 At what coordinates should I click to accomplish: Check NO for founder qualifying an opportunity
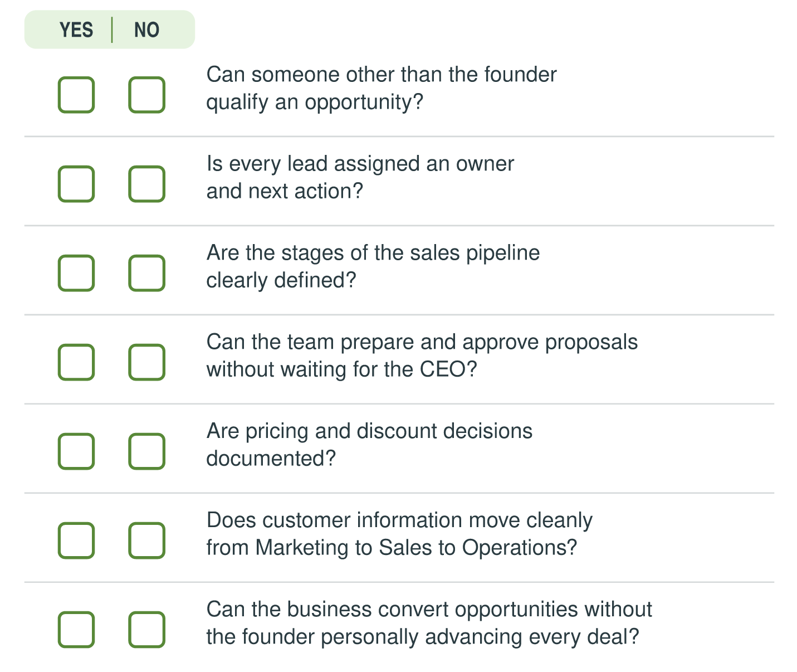(146, 95)
